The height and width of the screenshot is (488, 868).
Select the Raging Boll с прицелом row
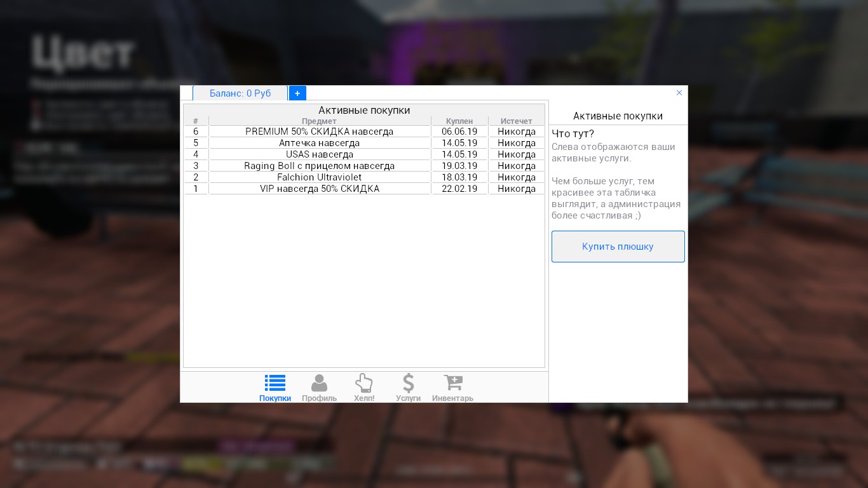tap(319, 166)
